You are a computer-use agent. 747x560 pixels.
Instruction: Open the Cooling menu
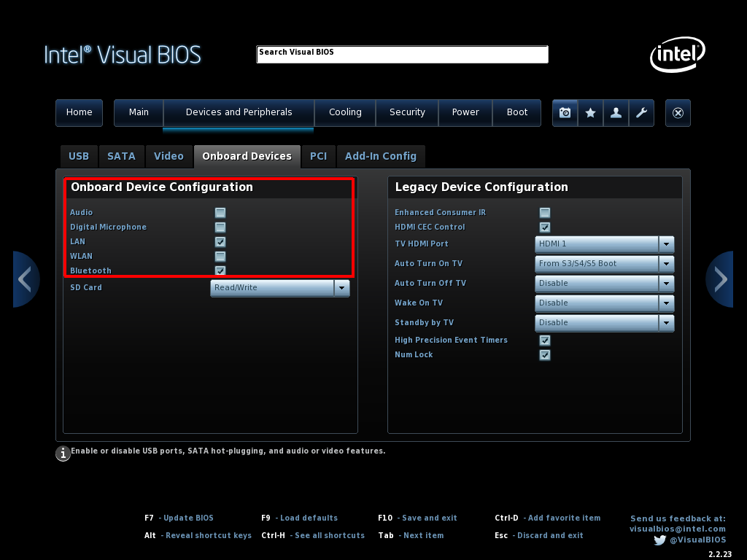click(345, 113)
